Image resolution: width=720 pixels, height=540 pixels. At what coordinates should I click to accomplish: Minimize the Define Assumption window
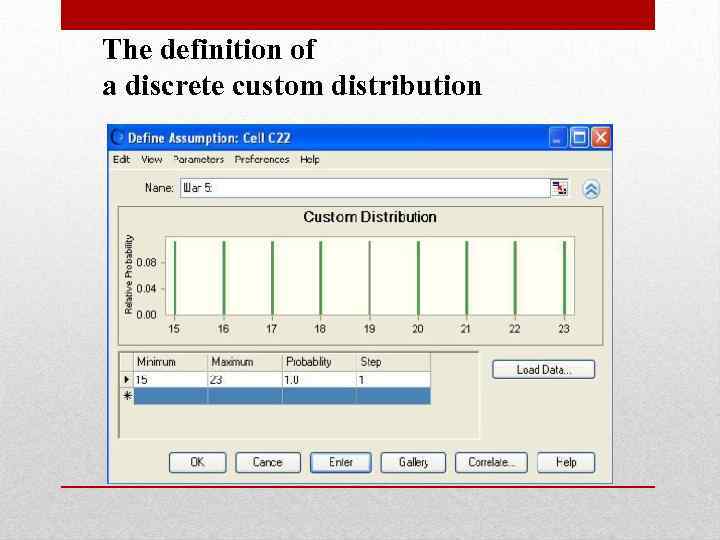click(557, 137)
